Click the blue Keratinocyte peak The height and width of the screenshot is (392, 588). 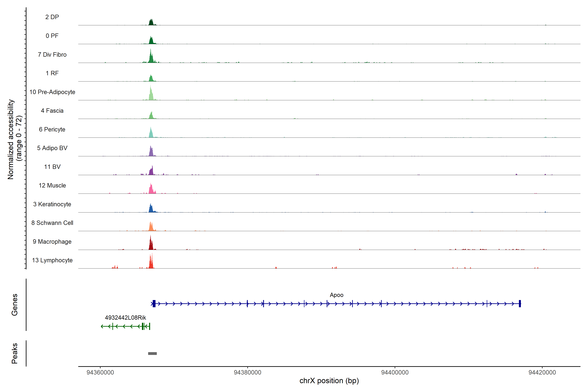tap(151, 209)
